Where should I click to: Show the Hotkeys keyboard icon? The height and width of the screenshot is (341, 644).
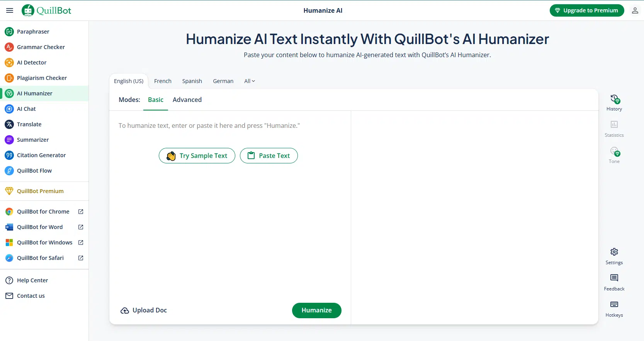pyautogui.click(x=614, y=304)
